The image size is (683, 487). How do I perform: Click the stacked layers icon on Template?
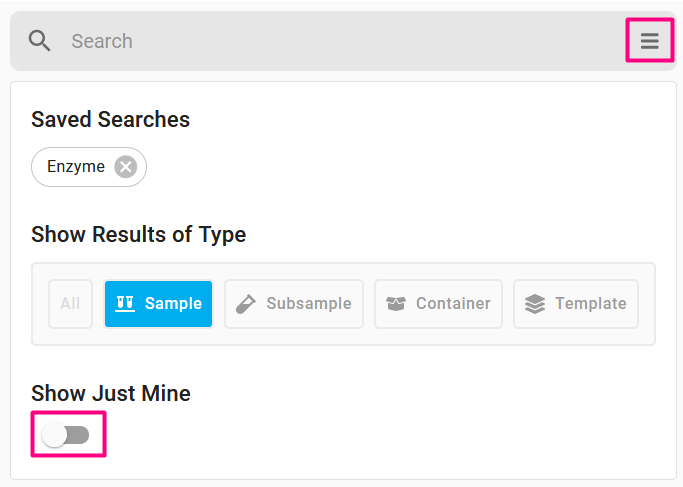click(535, 304)
